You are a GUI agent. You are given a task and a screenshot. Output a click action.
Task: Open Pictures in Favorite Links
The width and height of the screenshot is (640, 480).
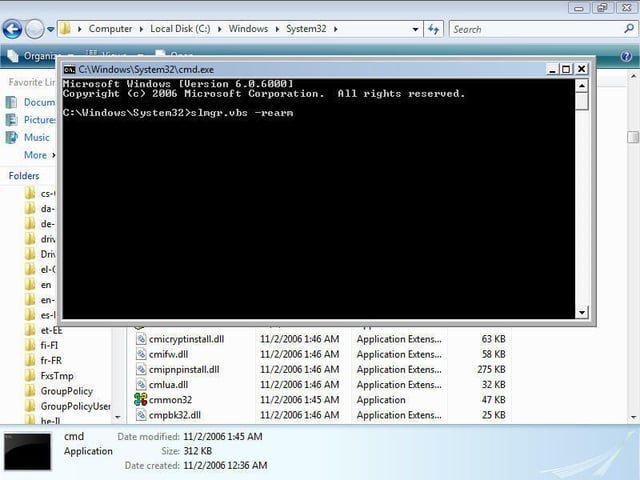click(x=40, y=120)
